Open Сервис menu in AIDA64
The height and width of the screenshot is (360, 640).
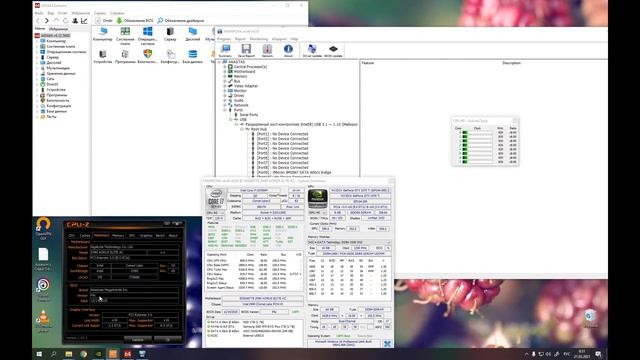100,13
